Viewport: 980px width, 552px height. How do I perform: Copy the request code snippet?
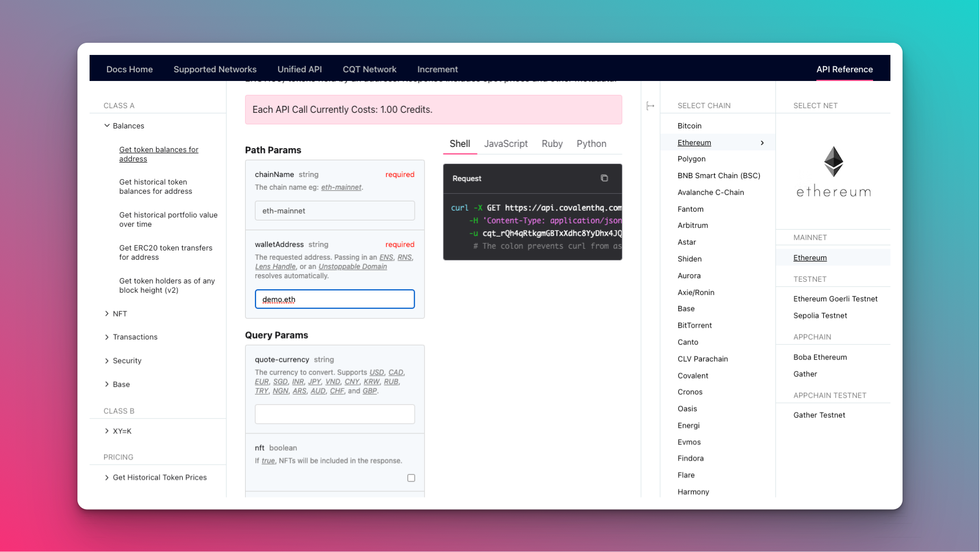tap(604, 178)
